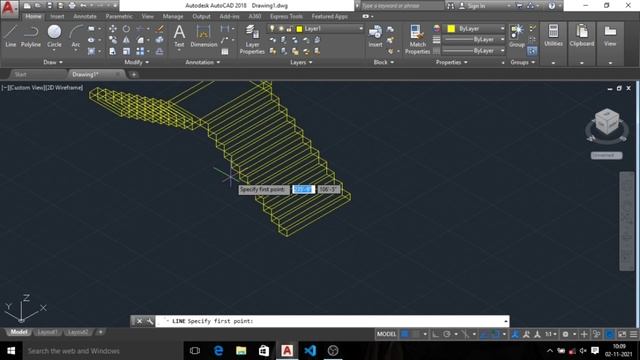
Task: Click the MODEL status bar button
Action: tap(386, 334)
